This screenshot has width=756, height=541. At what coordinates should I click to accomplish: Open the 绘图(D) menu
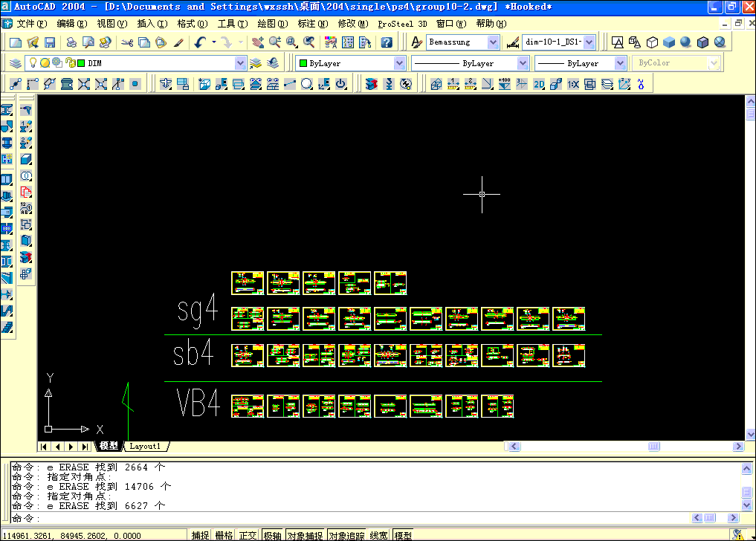272,24
